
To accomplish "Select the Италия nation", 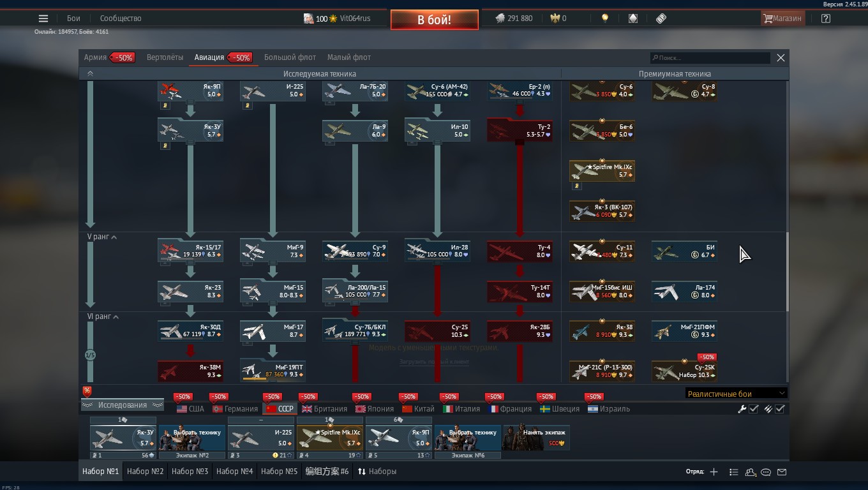I will pos(461,409).
